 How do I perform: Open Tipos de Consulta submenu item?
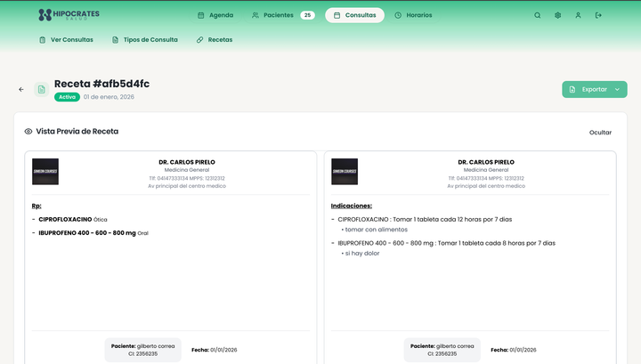[144, 40]
